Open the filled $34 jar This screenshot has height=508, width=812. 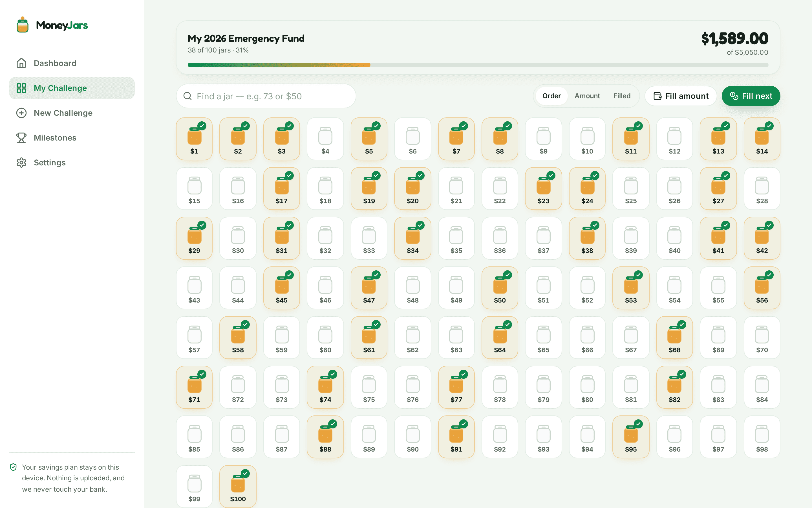(413, 238)
